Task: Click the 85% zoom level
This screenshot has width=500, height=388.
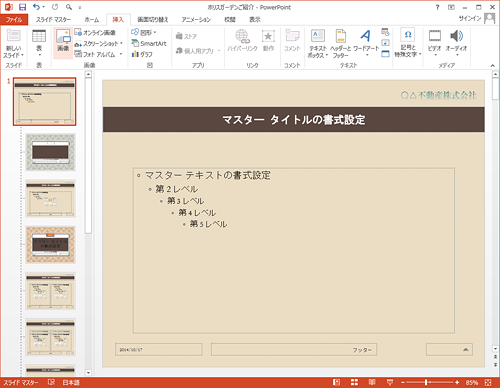Action: pos(472,382)
